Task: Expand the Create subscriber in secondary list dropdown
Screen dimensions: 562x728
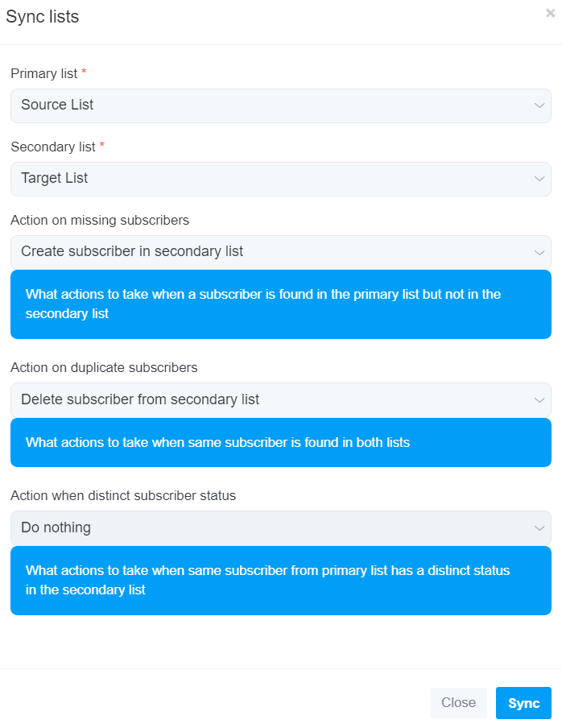Action: (281, 253)
